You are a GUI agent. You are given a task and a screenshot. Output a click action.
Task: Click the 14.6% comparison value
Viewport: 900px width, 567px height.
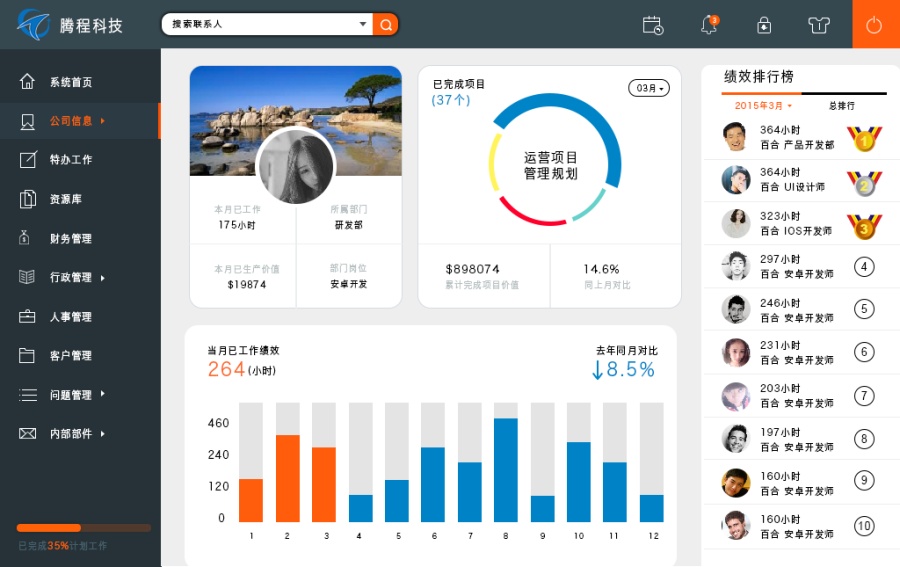point(602,269)
